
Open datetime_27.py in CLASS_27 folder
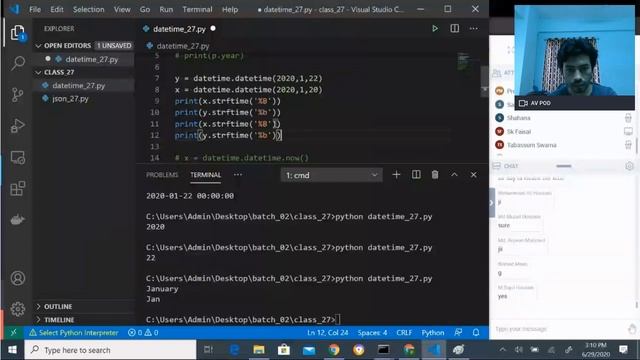pos(79,85)
